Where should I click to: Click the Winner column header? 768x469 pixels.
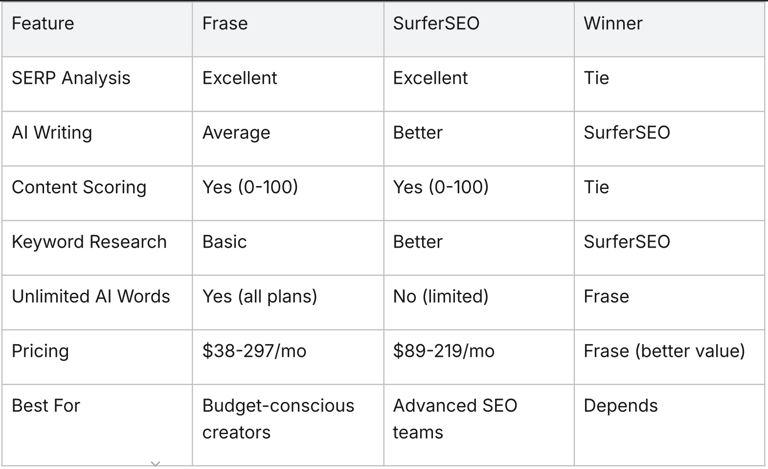[x=612, y=24]
